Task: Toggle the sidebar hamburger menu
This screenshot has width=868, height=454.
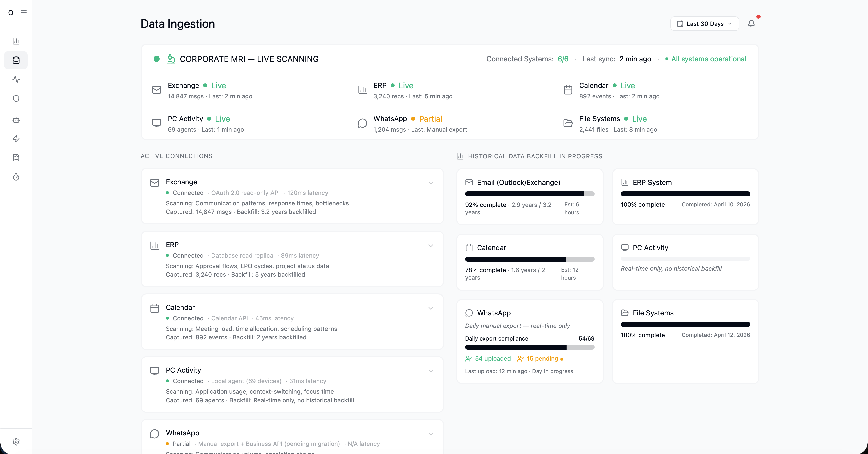Action: click(x=24, y=13)
